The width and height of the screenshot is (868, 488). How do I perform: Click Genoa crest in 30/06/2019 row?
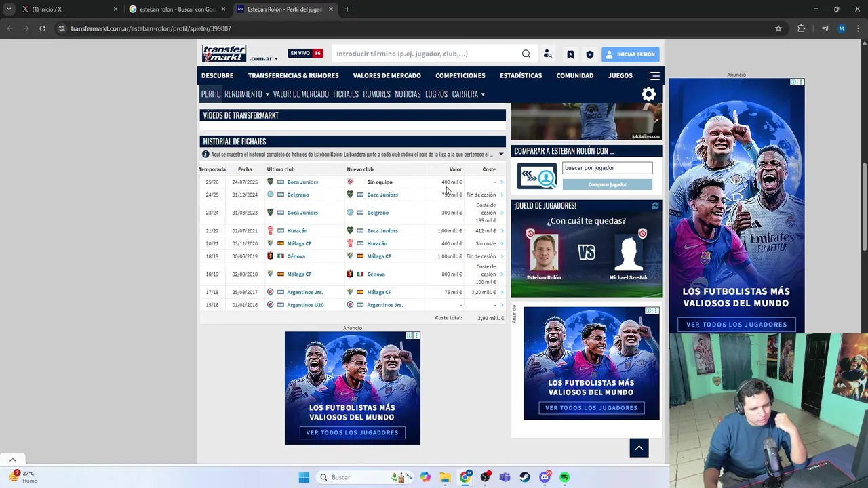(270, 256)
